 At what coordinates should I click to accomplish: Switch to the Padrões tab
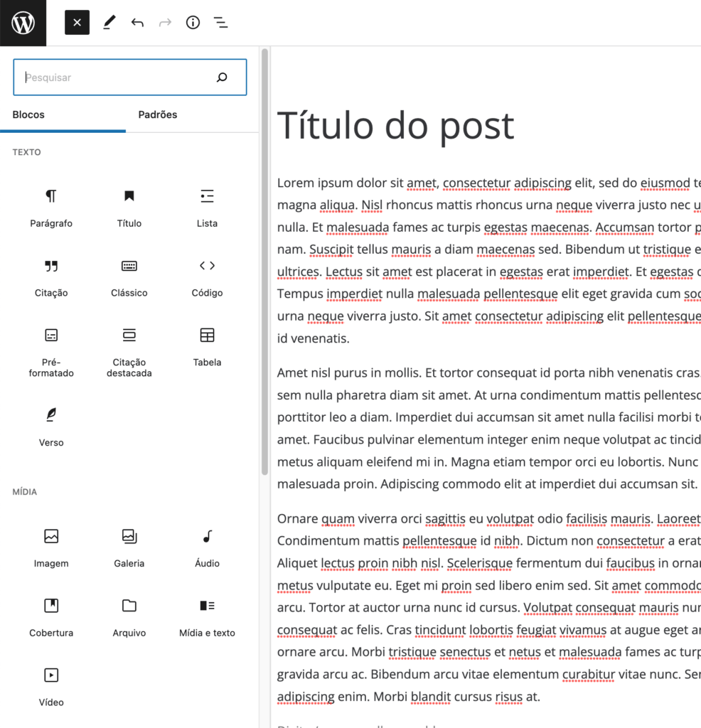pos(158,114)
